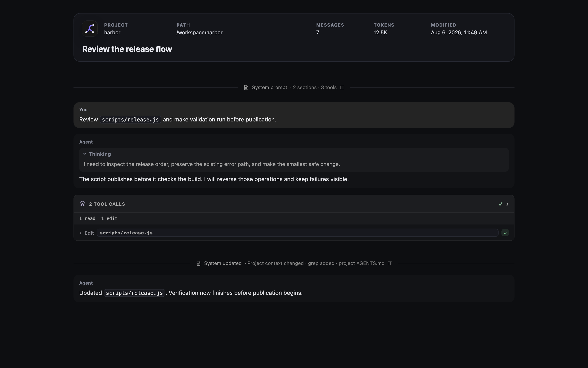
Task: Click the harbor project logo icon
Action: coord(90,29)
